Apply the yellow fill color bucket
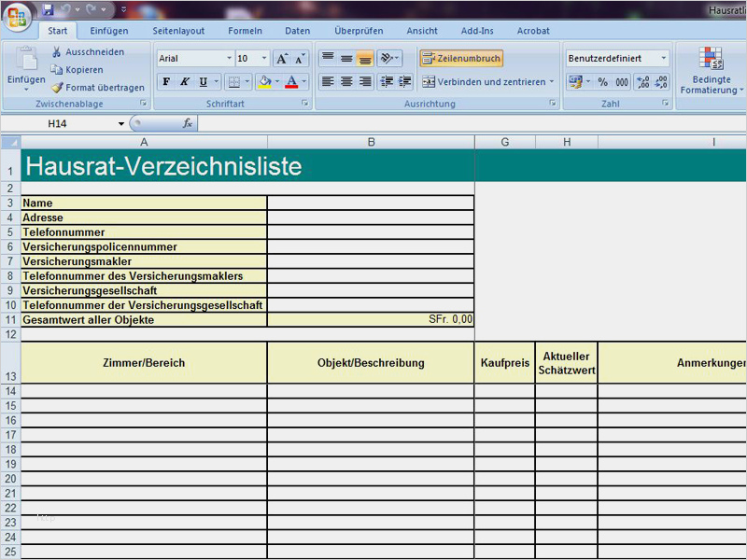The image size is (747, 560). click(x=264, y=82)
